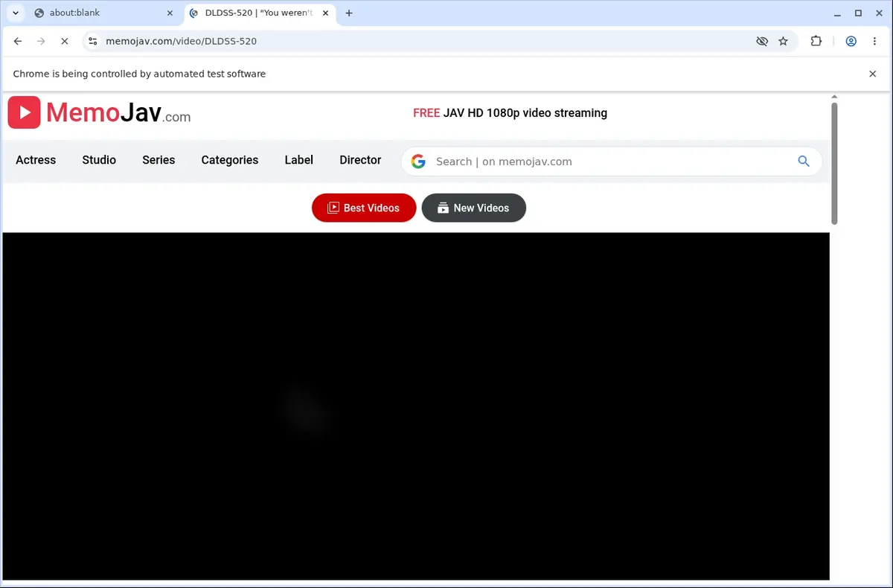Close the about:blank tab
This screenshot has width=893, height=588.
tap(170, 13)
